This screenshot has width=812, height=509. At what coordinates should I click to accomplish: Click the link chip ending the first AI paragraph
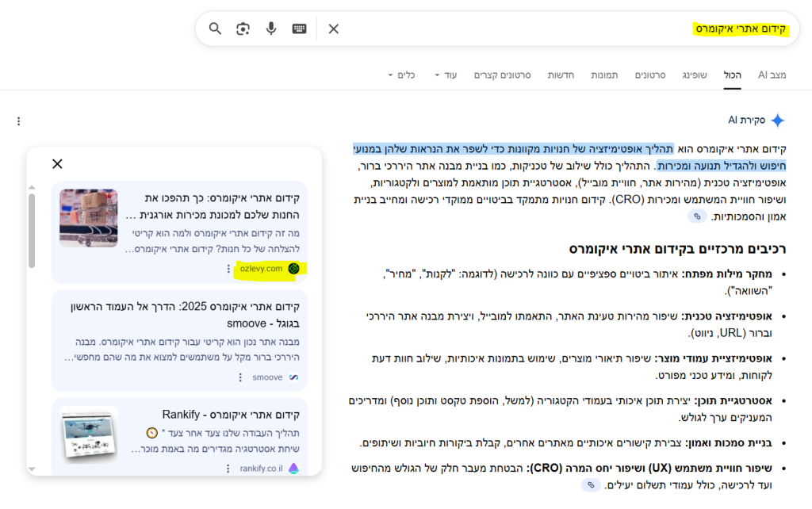pos(697,216)
